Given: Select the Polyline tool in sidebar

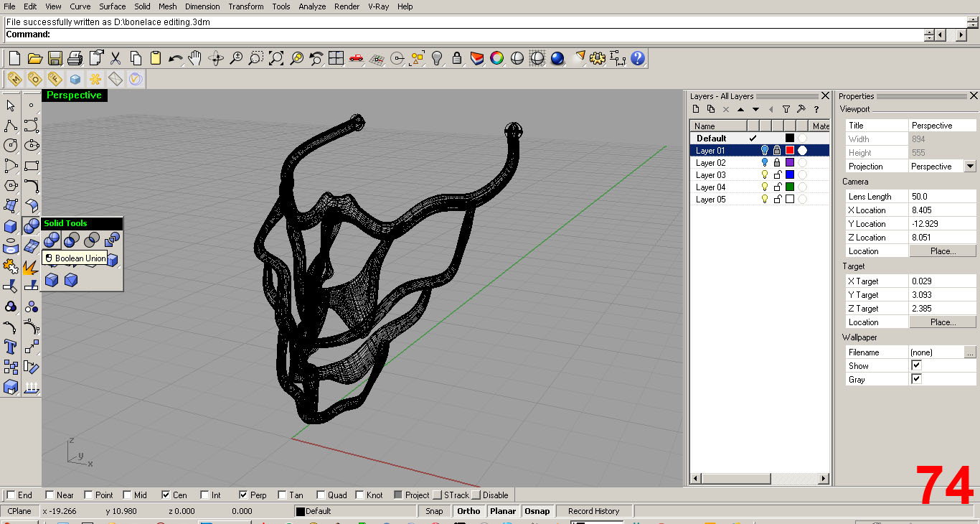Looking at the screenshot, I should (11, 126).
